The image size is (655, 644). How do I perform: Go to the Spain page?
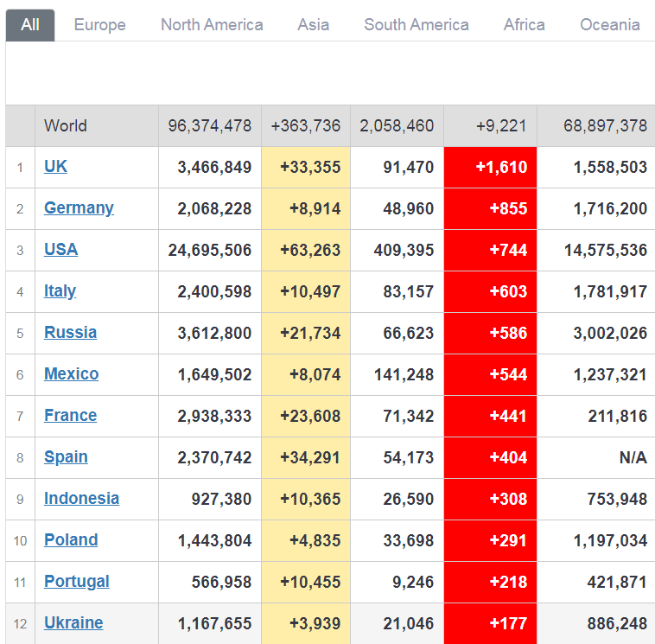pos(66,457)
